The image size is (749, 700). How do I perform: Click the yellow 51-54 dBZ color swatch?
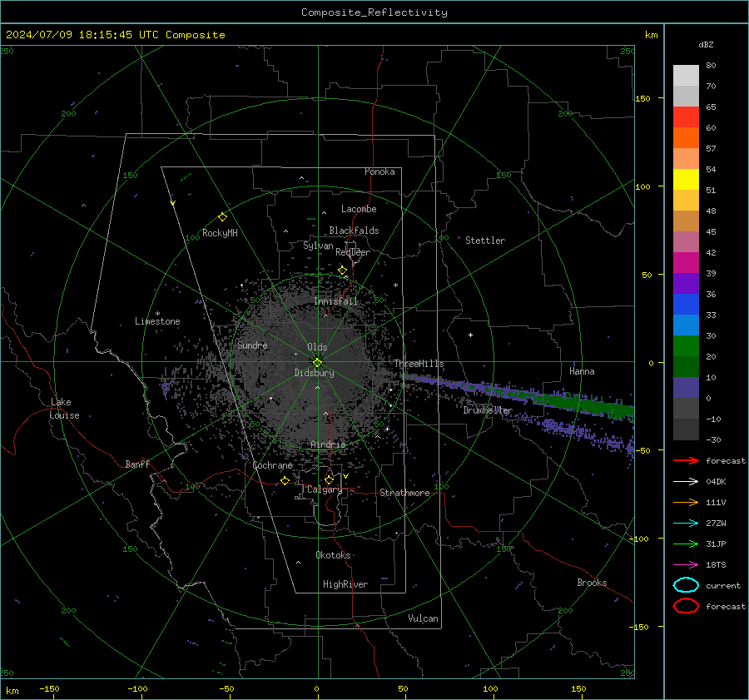coord(686,180)
